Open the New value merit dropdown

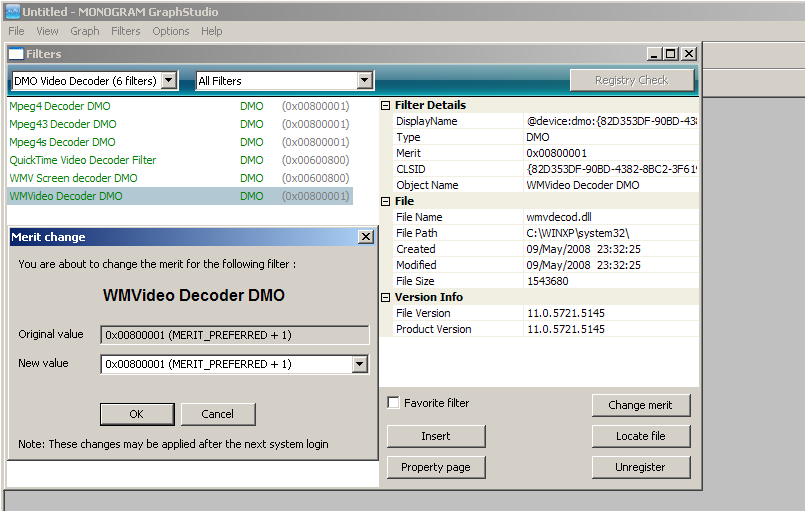(359, 364)
